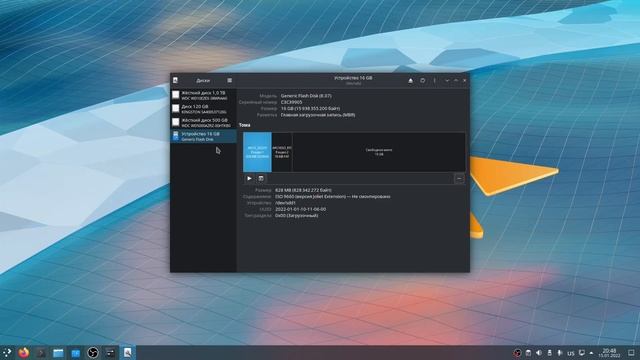This screenshot has height=360, width=640.
Task: Select the free space volume block
Action: coord(379,152)
